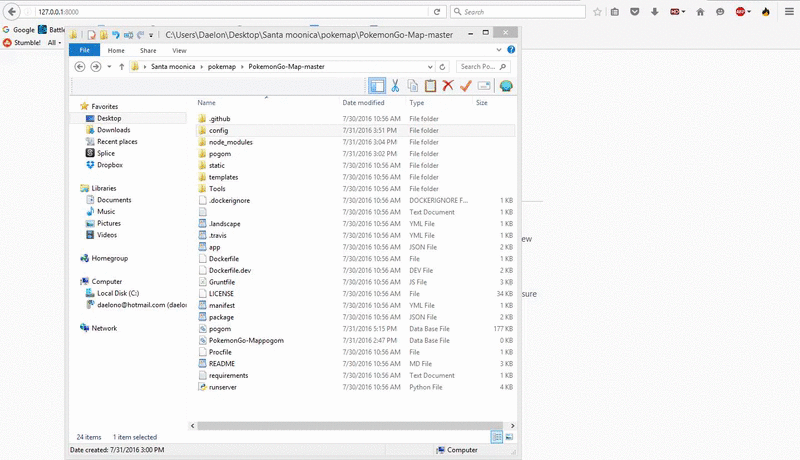Click Firefox Home icon

tap(700, 12)
